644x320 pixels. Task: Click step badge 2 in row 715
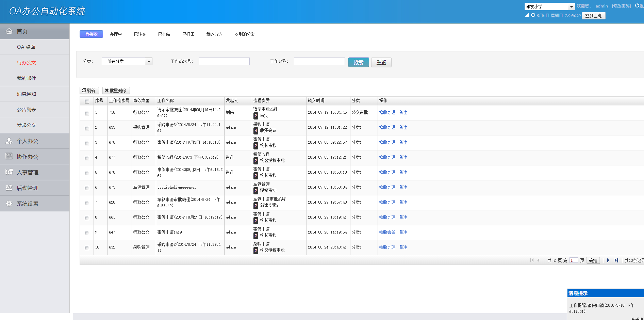coord(256,116)
